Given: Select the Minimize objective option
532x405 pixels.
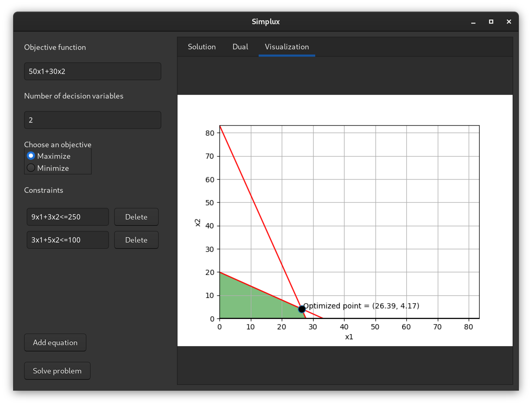Looking at the screenshot, I should 31,168.
